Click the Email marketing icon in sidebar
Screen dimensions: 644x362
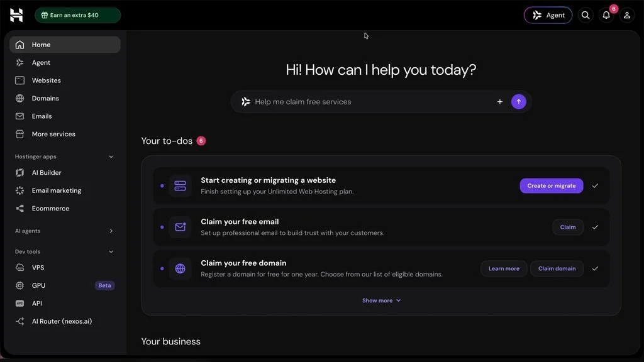19,190
